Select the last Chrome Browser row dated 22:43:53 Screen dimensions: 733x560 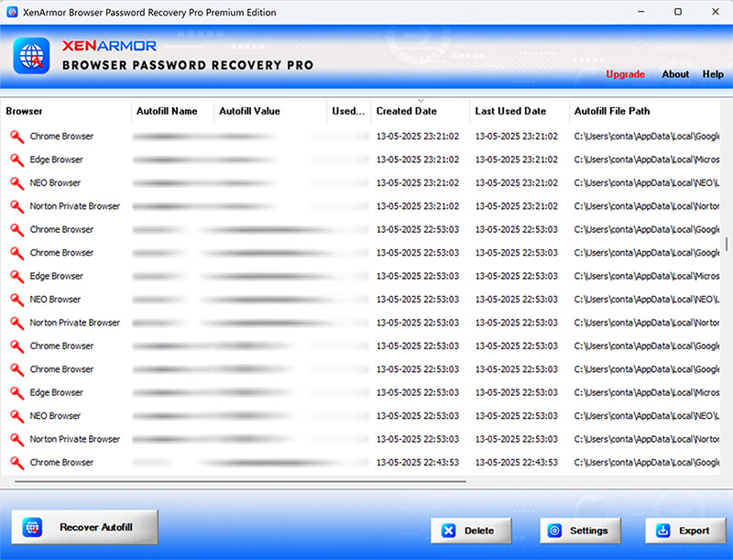point(61,463)
